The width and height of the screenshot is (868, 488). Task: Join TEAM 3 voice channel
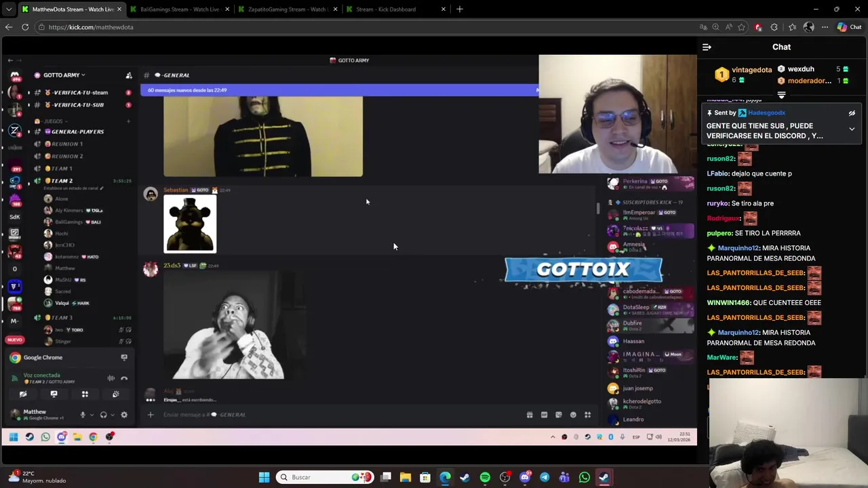[61, 318]
